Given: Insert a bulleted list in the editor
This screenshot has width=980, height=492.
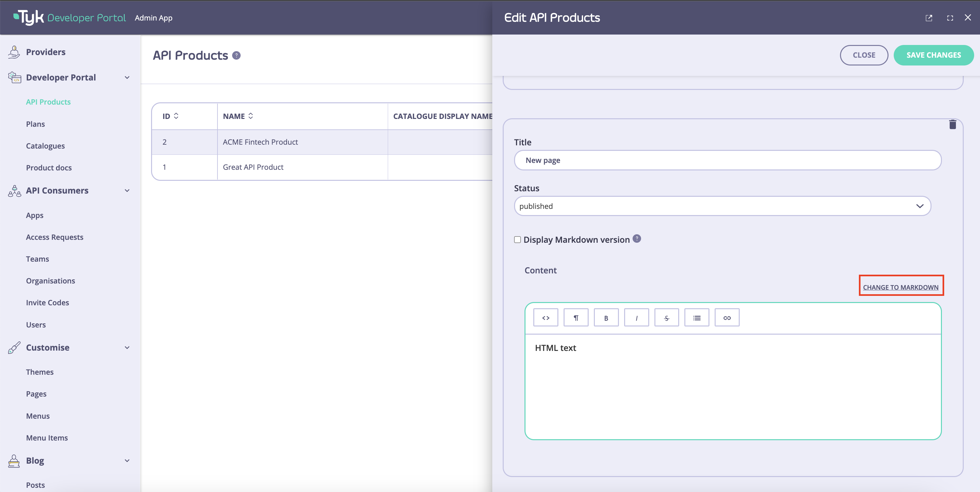Looking at the screenshot, I should pos(696,317).
